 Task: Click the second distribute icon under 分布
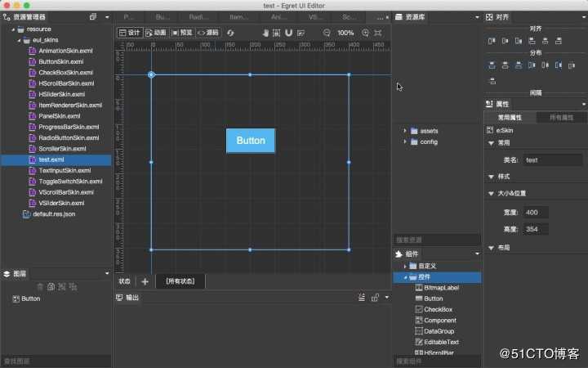point(506,65)
